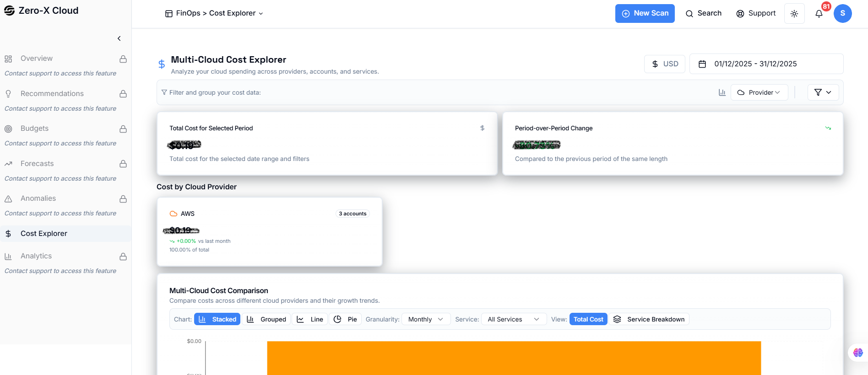Open the Anomalies sidebar item
Screen dimensions: 868x375
[65, 198]
